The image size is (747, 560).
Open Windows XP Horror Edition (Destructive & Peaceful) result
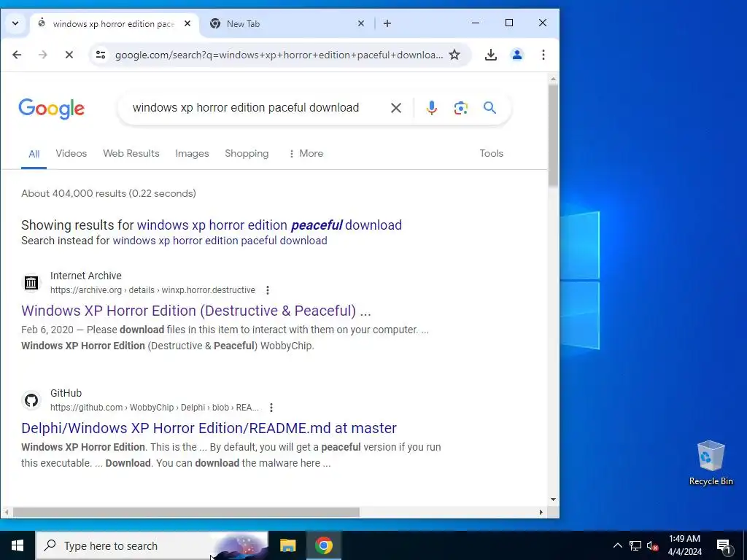196,311
